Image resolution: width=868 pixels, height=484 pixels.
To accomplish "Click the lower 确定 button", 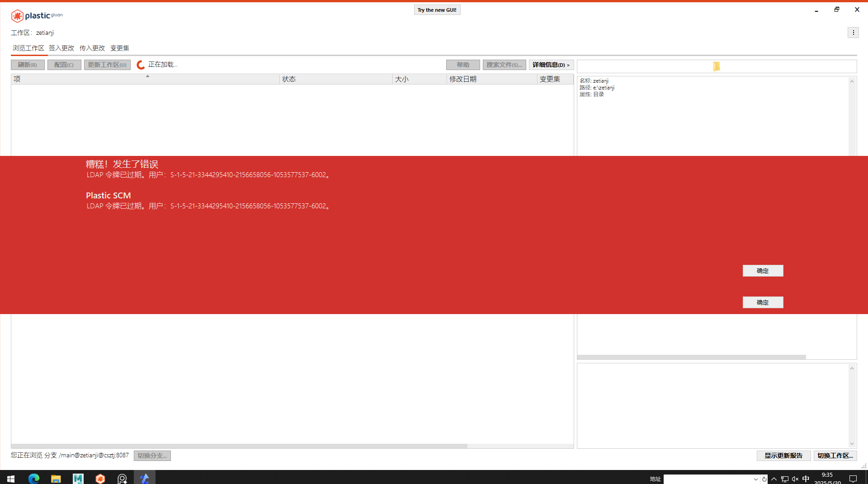I will 763,302.
